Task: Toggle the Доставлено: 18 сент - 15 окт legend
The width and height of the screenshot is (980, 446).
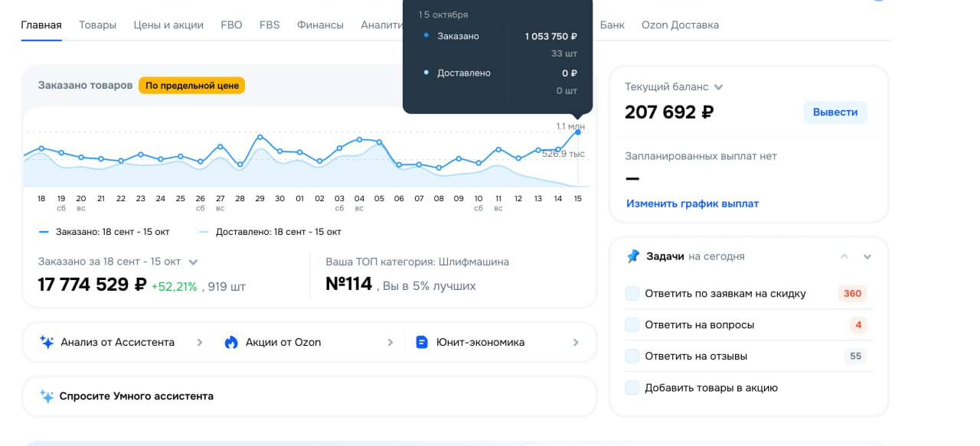Action: [269, 232]
